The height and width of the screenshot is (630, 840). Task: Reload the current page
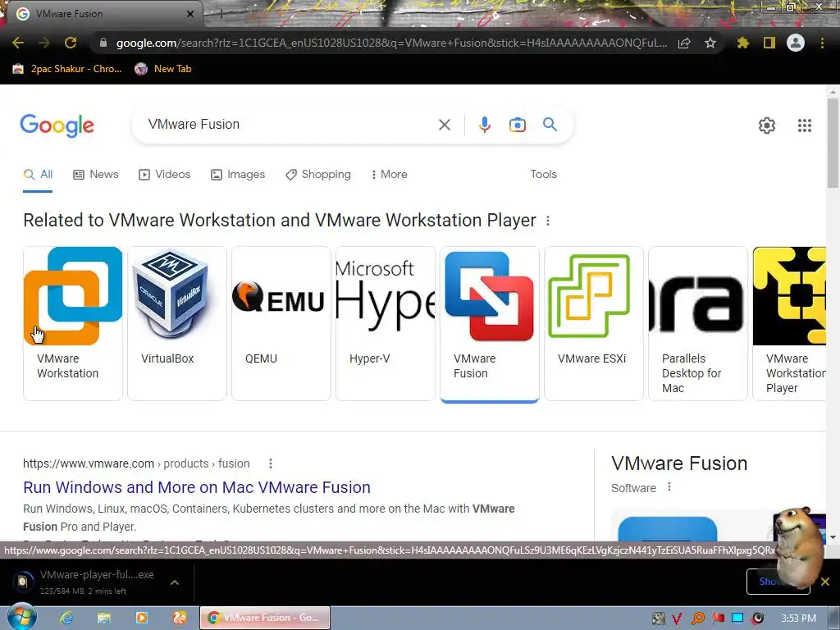[x=71, y=43]
